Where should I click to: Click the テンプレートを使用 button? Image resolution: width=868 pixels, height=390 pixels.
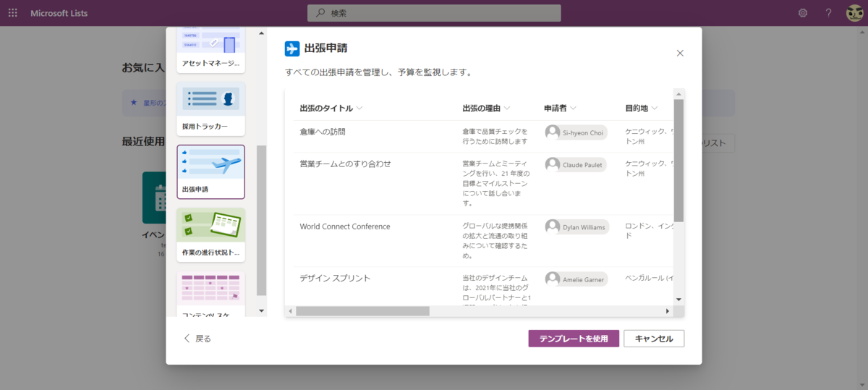tap(574, 339)
